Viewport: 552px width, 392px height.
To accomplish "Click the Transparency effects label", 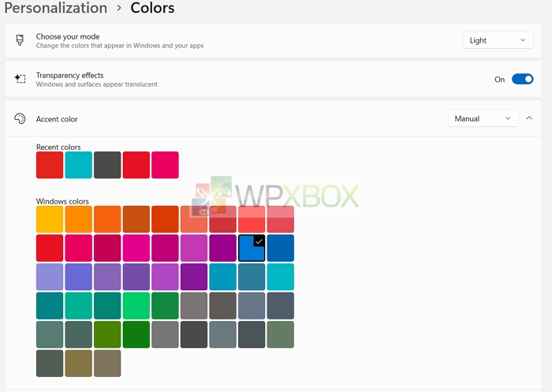I will (x=69, y=76).
